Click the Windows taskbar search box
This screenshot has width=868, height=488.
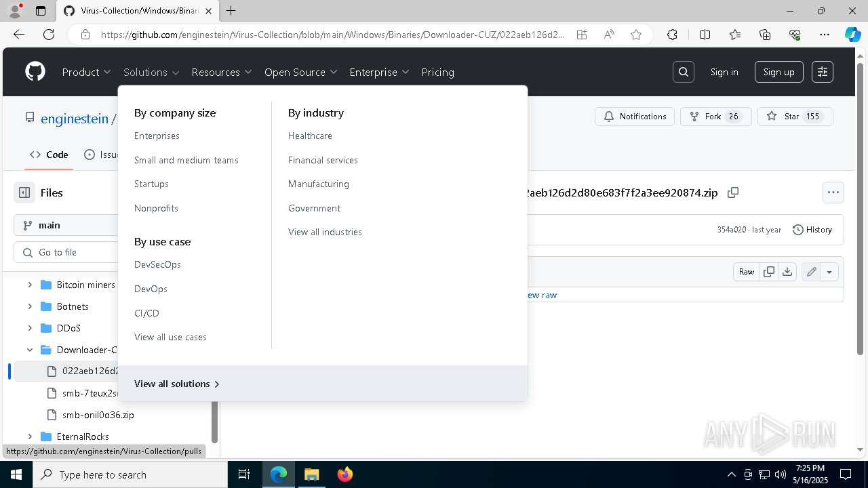[x=130, y=474]
